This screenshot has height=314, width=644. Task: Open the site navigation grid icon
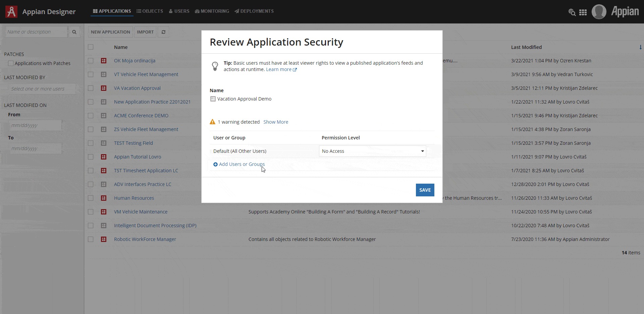point(583,12)
